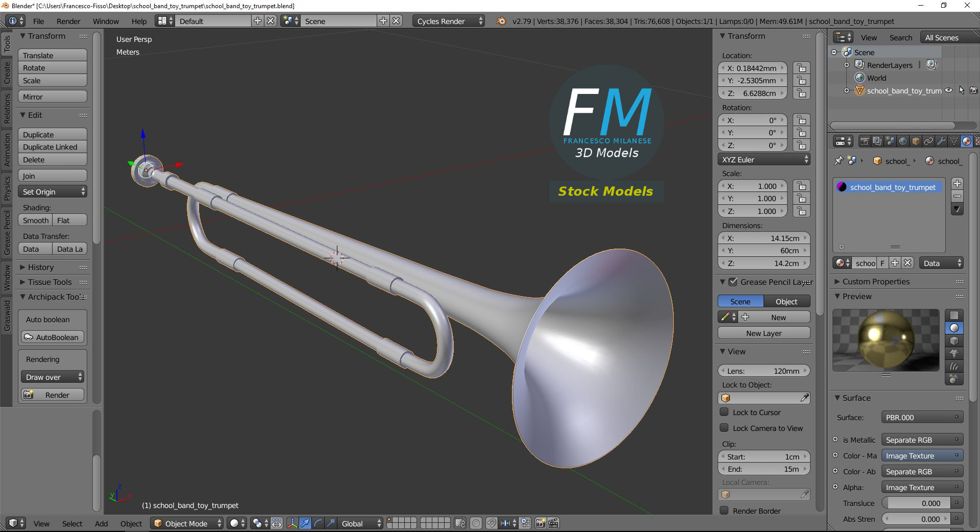Click the New Layer button
Image resolution: width=980 pixels, height=532 pixels.
coord(764,333)
